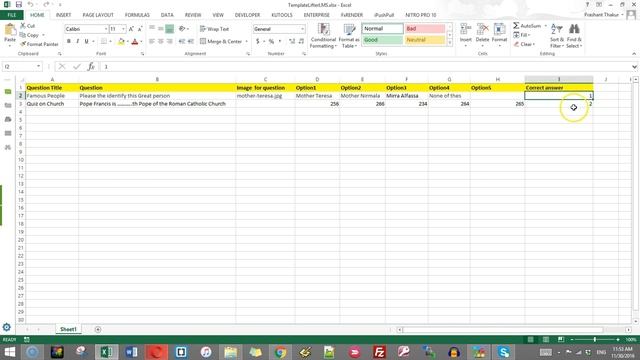The image size is (640, 360).
Task: Switch to Page Layout view icon
Action: 546,340
